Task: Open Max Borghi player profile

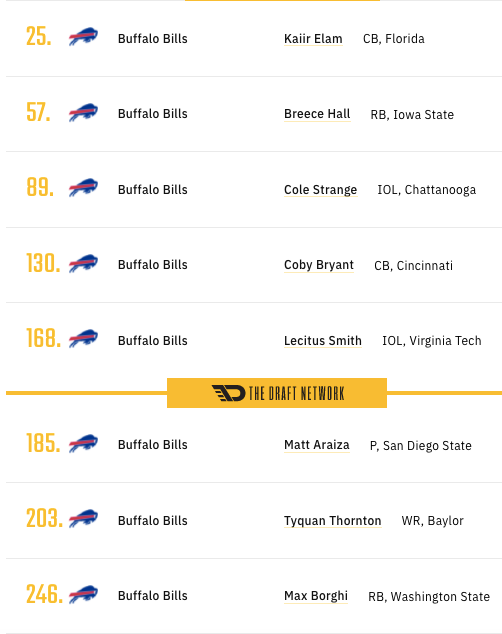Action: click(x=316, y=596)
